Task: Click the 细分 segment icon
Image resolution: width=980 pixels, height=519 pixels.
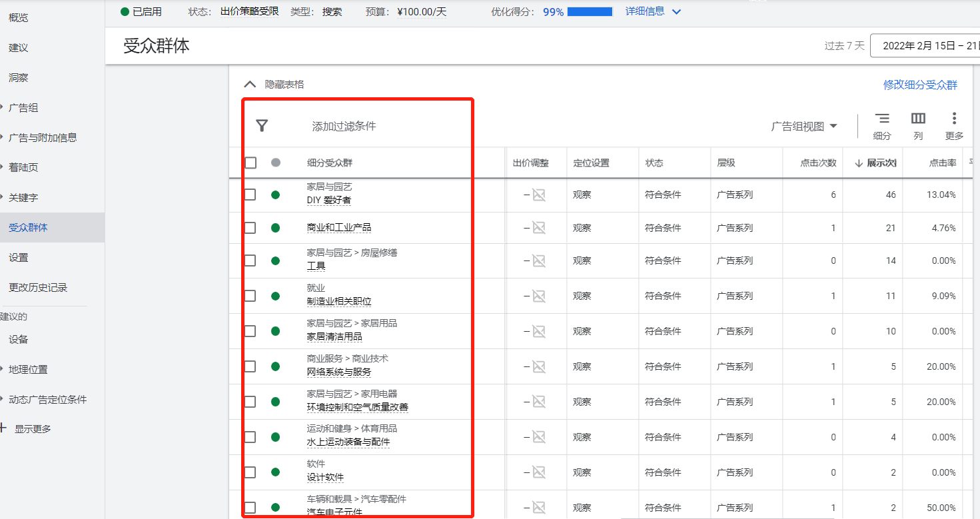Action: click(x=882, y=119)
